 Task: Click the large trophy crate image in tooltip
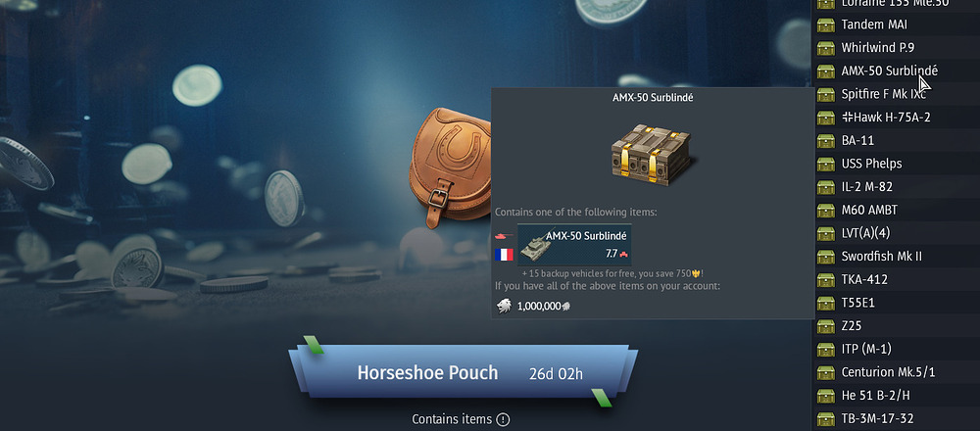coord(651,154)
